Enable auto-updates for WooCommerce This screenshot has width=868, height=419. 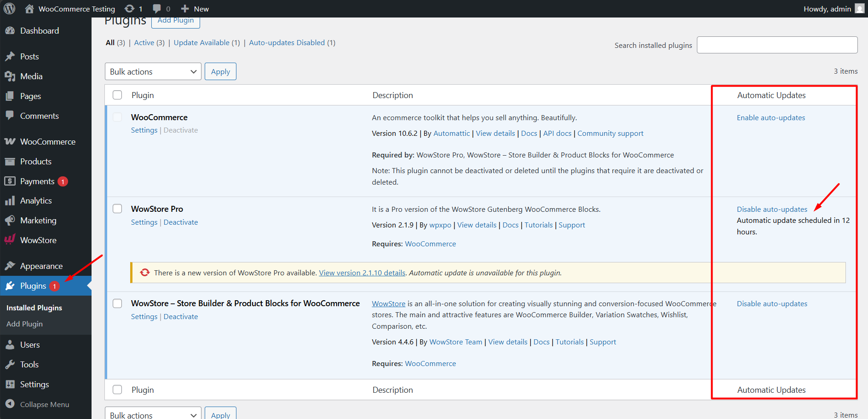pyautogui.click(x=770, y=117)
